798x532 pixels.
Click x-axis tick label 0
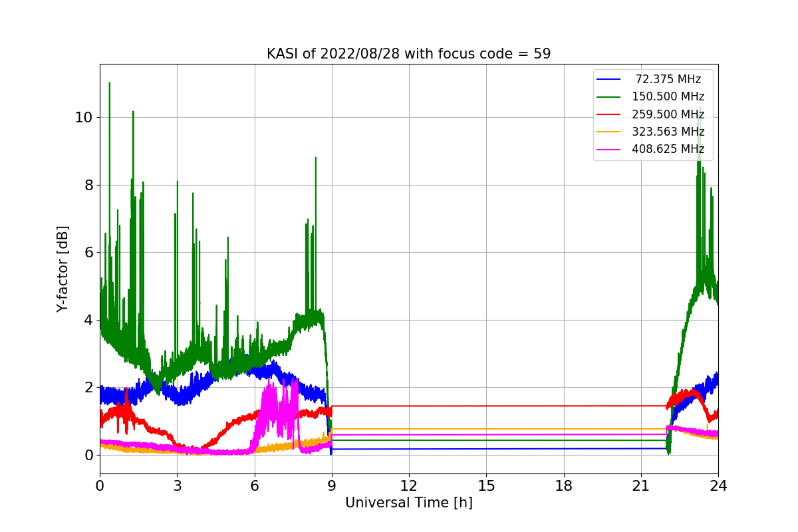pos(100,485)
